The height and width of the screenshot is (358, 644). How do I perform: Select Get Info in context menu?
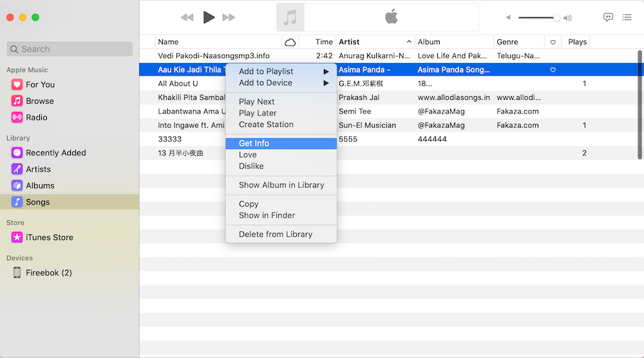[281, 144]
